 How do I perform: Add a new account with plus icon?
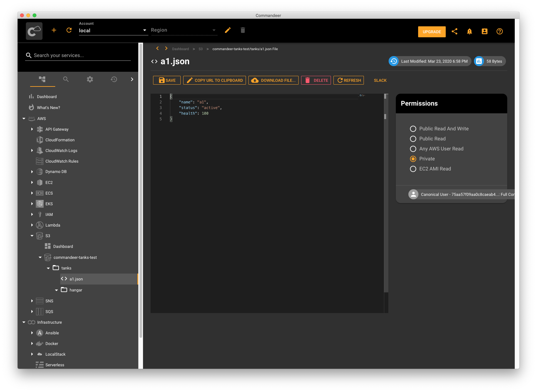coord(54,30)
